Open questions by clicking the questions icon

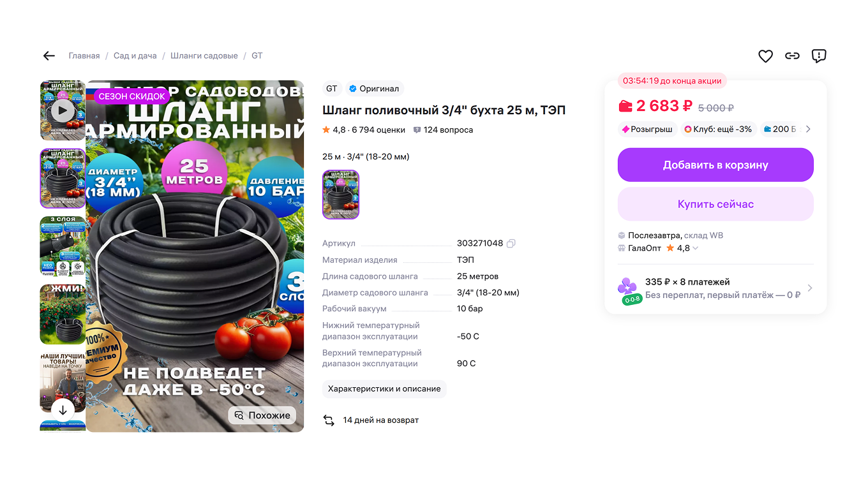point(417,129)
